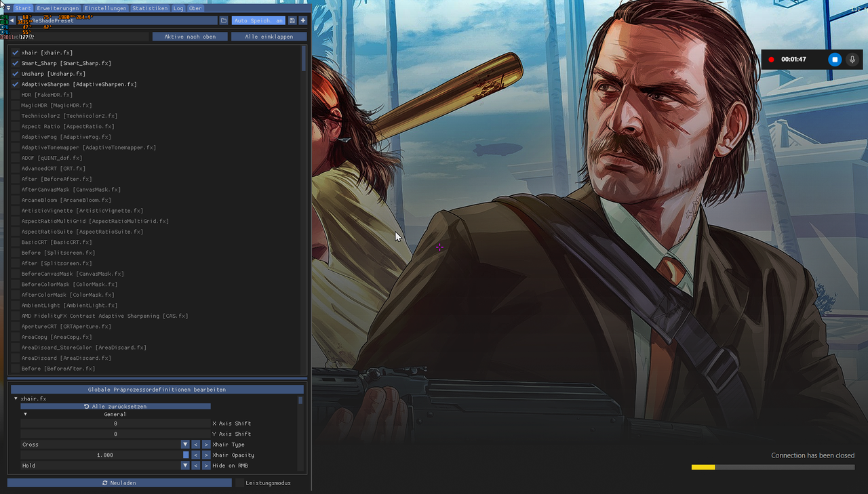Select AdaptiveFog [AdaptiveFog.fx] row

tap(66, 137)
